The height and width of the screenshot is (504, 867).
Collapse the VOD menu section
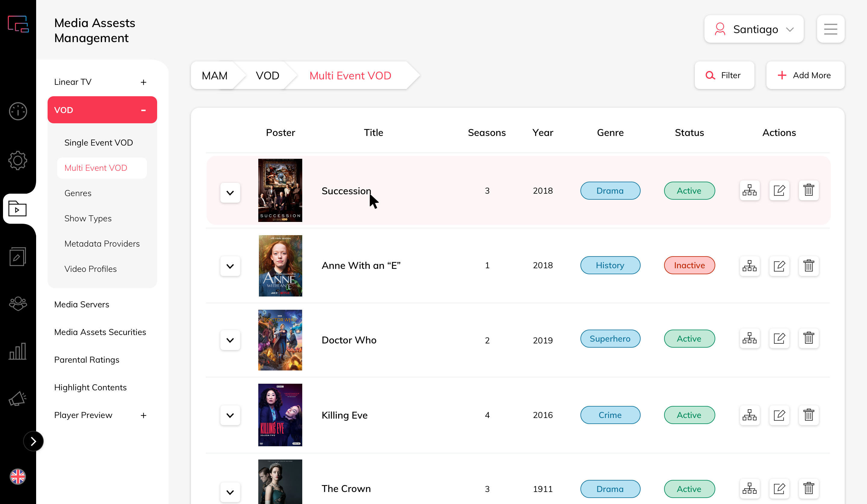click(144, 110)
